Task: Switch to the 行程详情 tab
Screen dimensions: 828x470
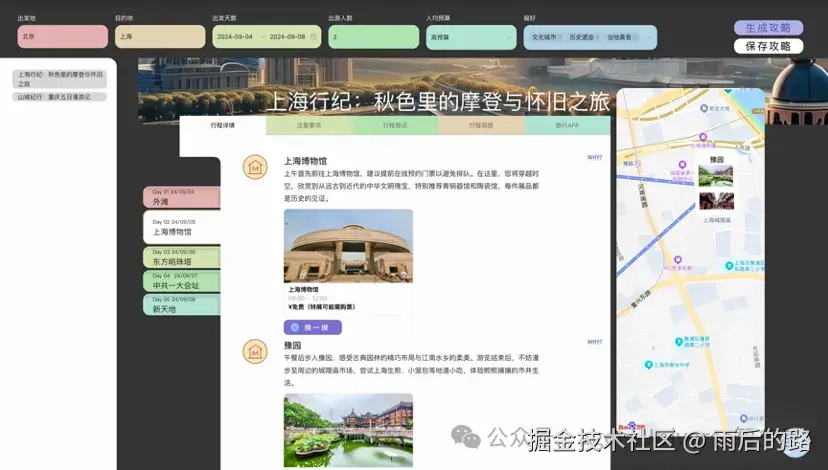Action: click(222, 126)
